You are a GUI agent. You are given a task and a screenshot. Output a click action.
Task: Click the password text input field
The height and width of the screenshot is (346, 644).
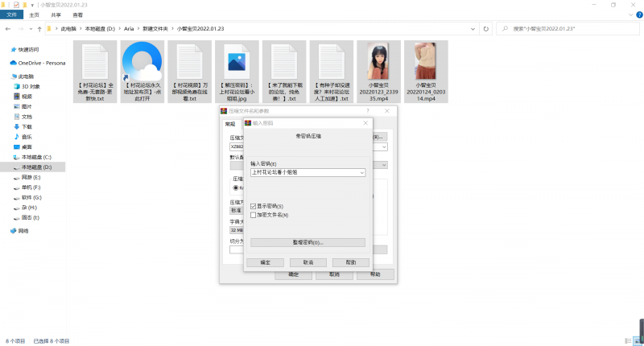(x=304, y=172)
